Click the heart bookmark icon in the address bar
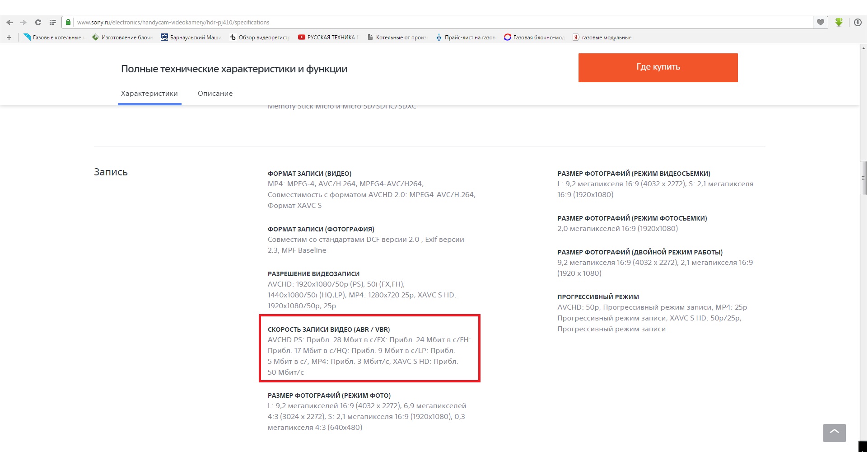Viewport: 868px width, 452px height. pyautogui.click(x=821, y=22)
